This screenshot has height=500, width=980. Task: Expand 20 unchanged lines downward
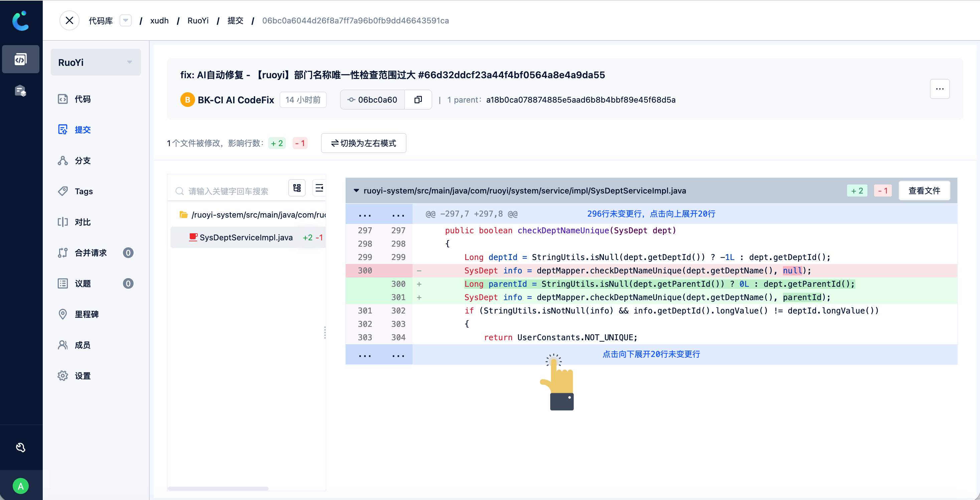(651, 354)
